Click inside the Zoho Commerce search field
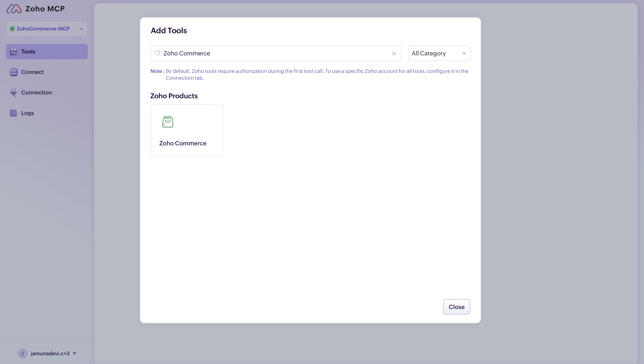 pos(250,53)
